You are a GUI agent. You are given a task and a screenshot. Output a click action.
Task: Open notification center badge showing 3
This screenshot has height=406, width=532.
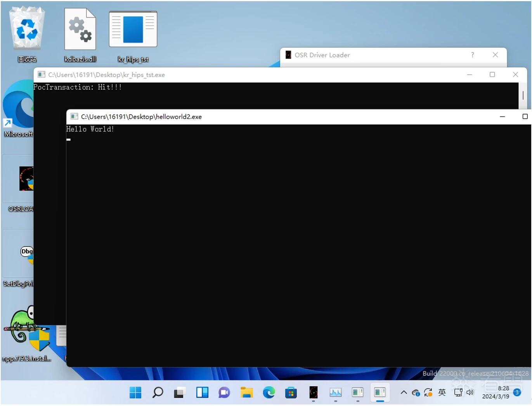click(517, 392)
